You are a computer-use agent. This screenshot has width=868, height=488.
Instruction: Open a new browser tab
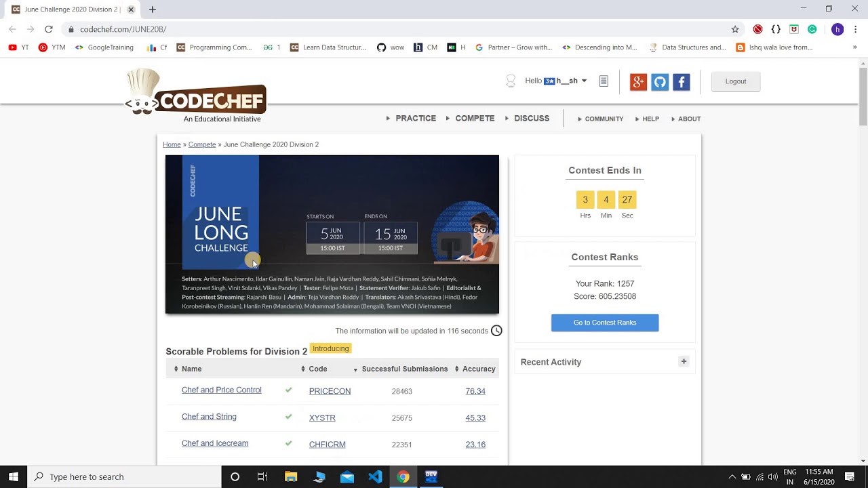tap(153, 9)
